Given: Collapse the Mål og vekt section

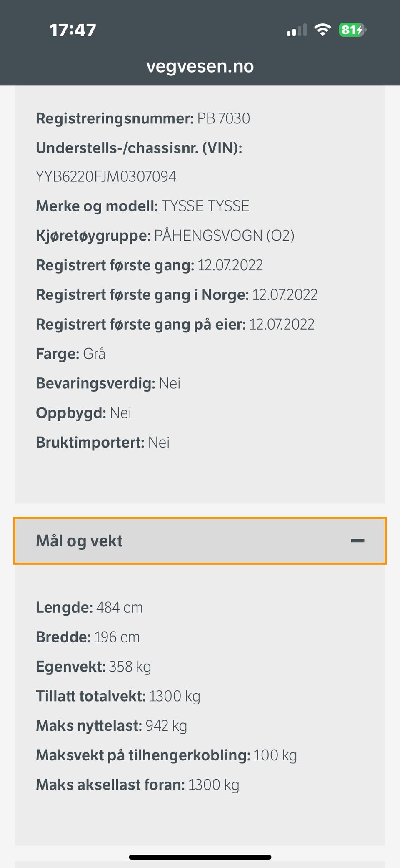Looking at the screenshot, I should [199, 541].
